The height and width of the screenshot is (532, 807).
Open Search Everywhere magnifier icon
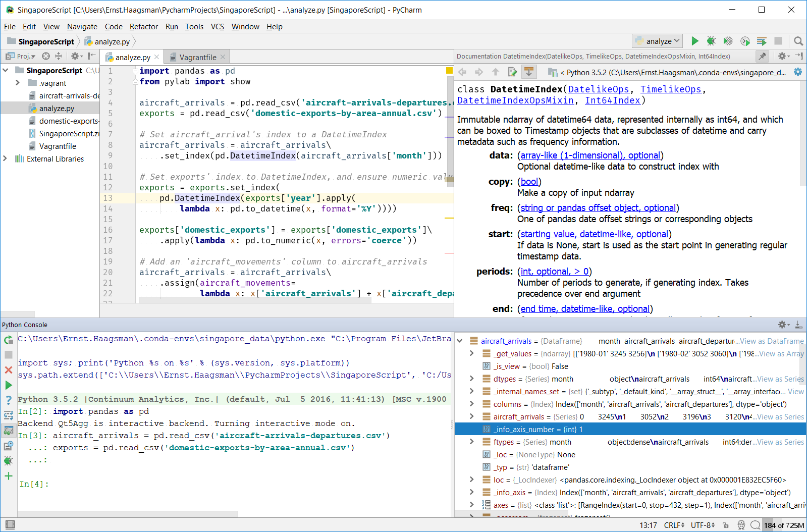tap(798, 41)
